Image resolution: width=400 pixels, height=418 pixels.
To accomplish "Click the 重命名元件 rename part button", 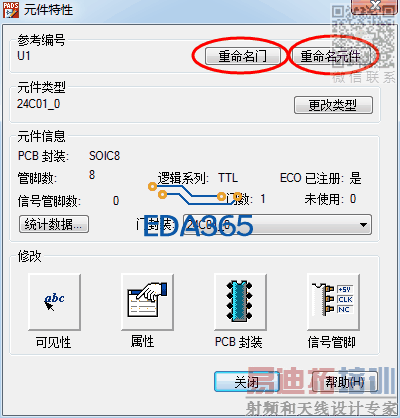I will [331, 56].
